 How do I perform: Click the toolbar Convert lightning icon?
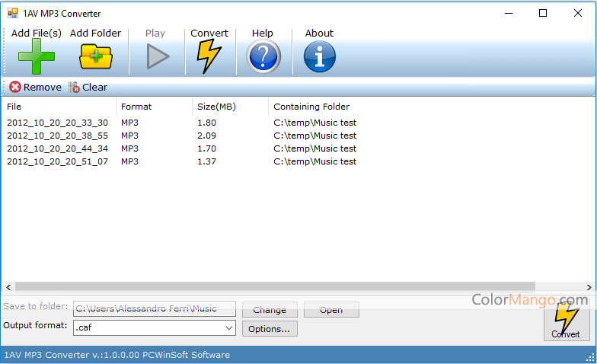point(209,56)
